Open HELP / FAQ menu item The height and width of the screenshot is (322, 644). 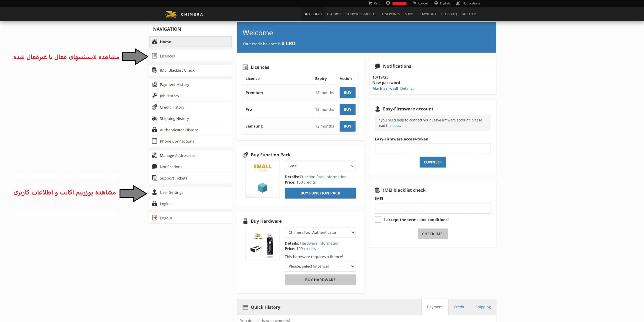pyautogui.click(x=449, y=14)
